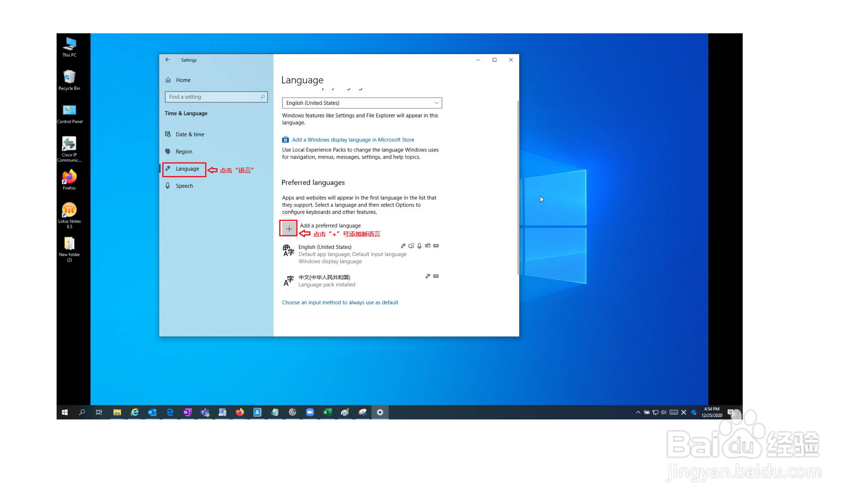Open Firefox from the taskbar
Screen dimensions: 868x501
[x=240, y=412]
